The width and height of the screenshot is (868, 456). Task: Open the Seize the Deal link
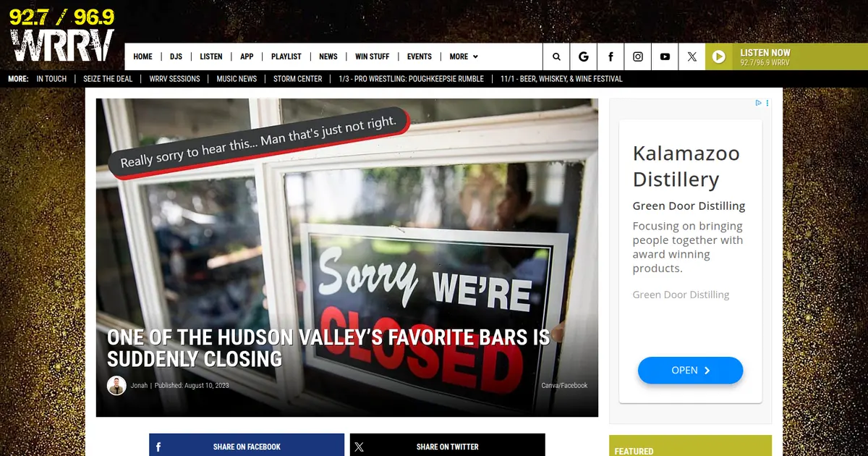point(108,79)
